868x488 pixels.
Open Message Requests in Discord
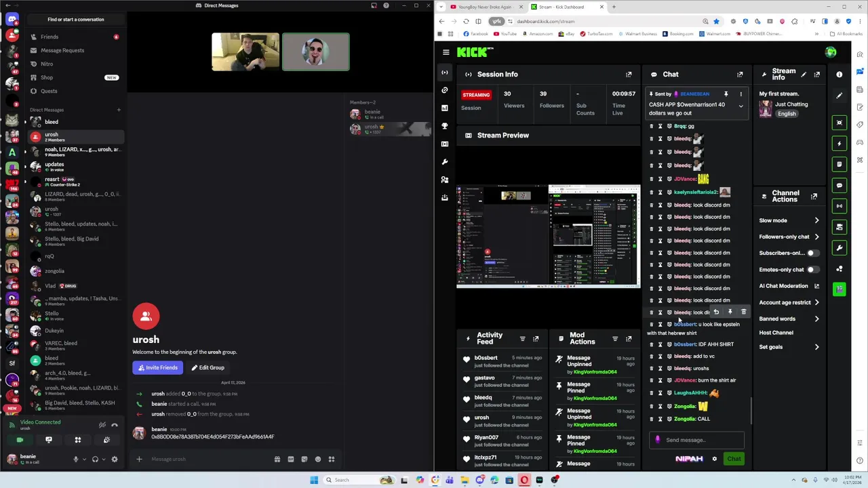(x=75, y=50)
